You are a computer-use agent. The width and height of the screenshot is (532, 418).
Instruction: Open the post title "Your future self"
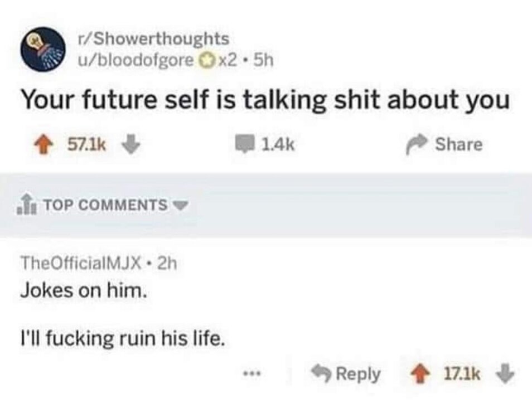click(x=265, y=100)
